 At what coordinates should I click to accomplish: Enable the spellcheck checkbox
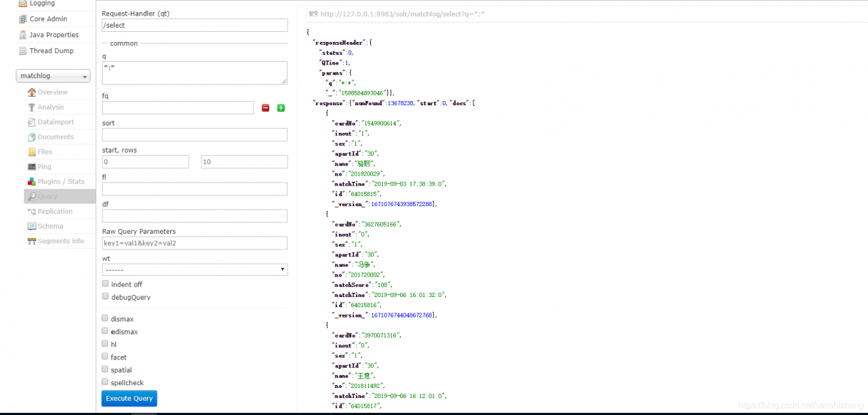[105, 382]
